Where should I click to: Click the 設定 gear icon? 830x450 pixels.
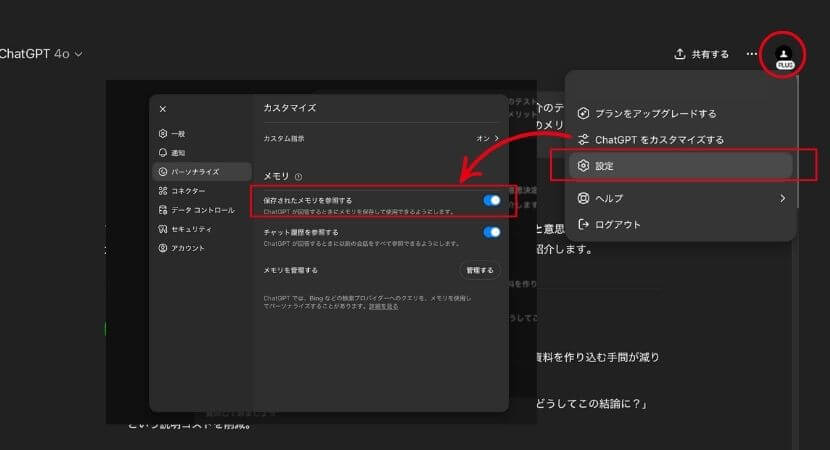583,166
